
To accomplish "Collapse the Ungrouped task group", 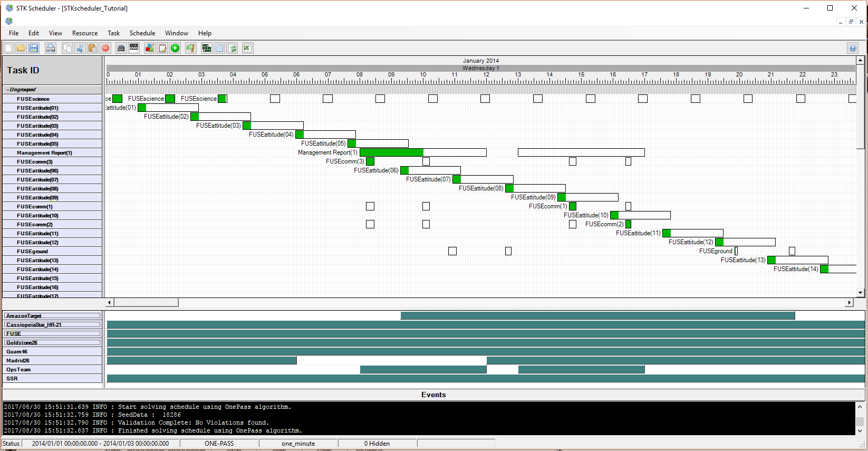I will point(7,90).
